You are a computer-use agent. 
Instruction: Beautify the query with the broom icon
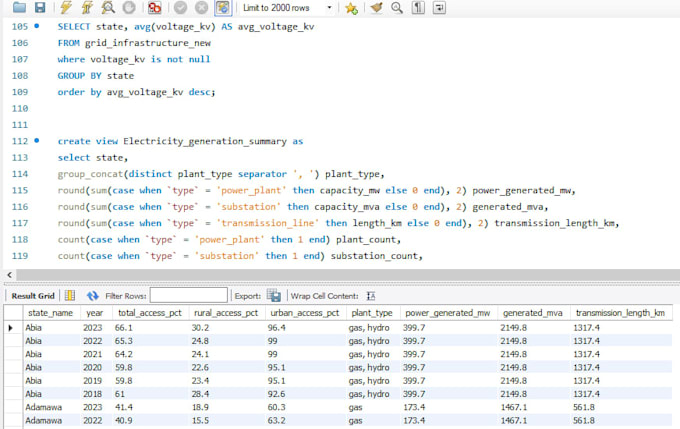tap(376, 7)
